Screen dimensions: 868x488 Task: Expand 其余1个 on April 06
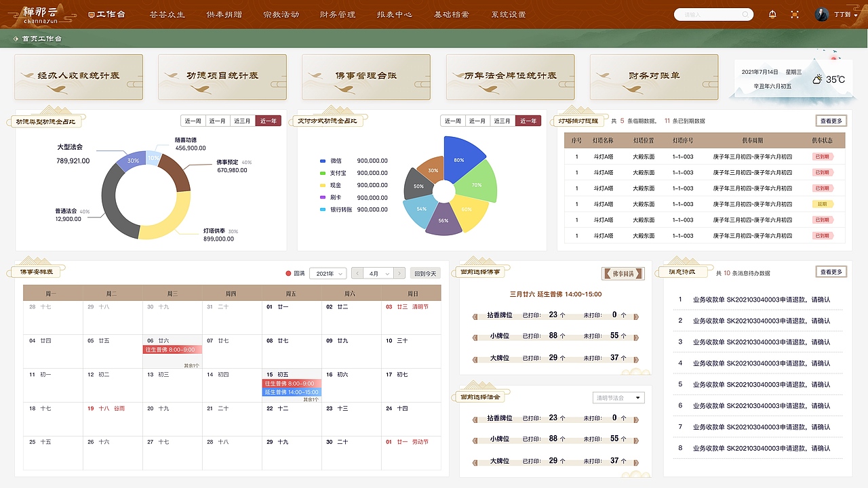click(191, 365)
